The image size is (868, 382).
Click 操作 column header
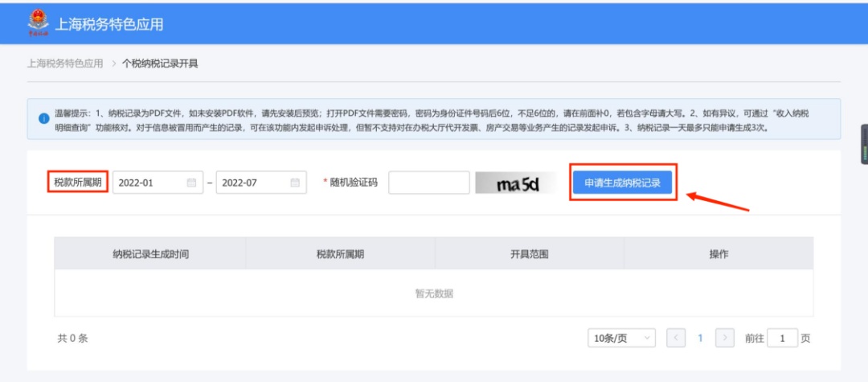click(719, 253)
